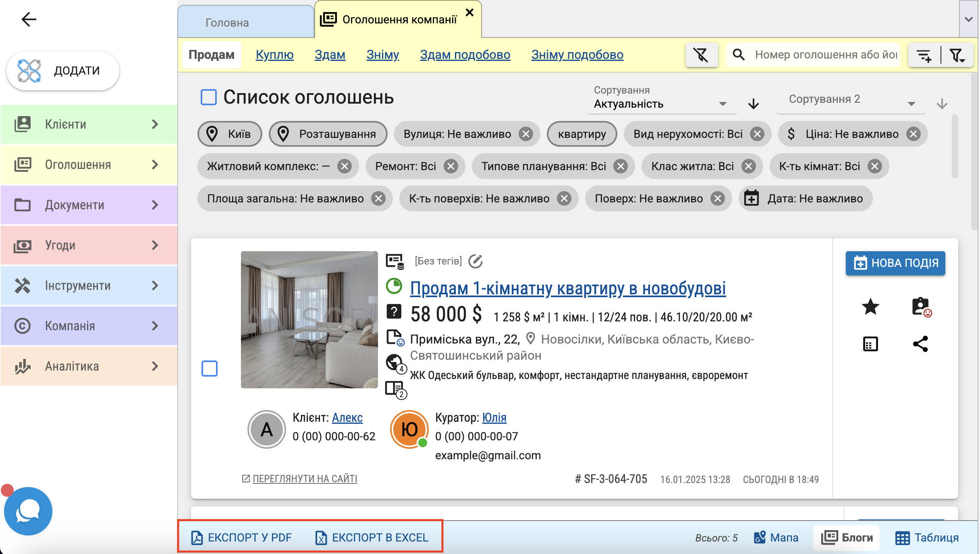
Task: Expand the Оголошення sidebar section
Action: 89,165
